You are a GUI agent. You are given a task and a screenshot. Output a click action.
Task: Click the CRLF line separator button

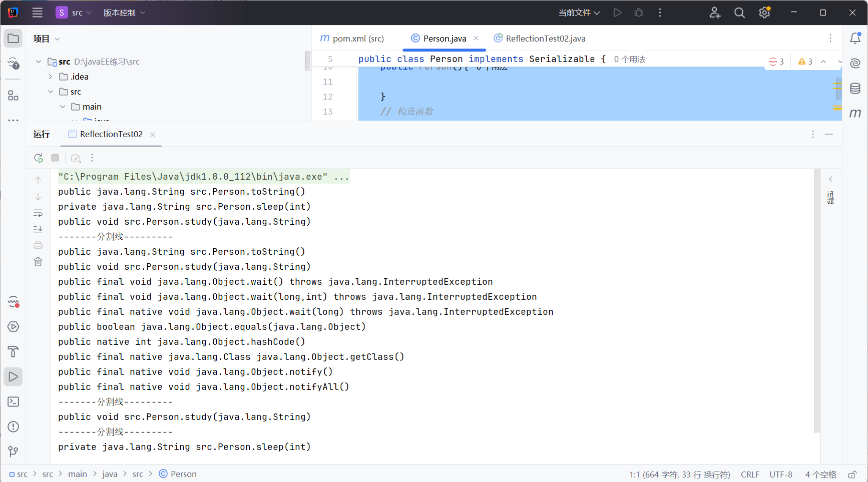(x=750, y=474)
